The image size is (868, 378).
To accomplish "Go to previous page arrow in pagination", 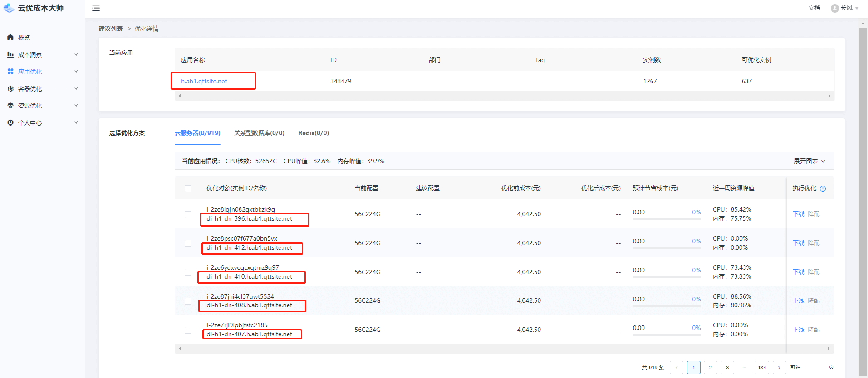I will tap(677, 368).
